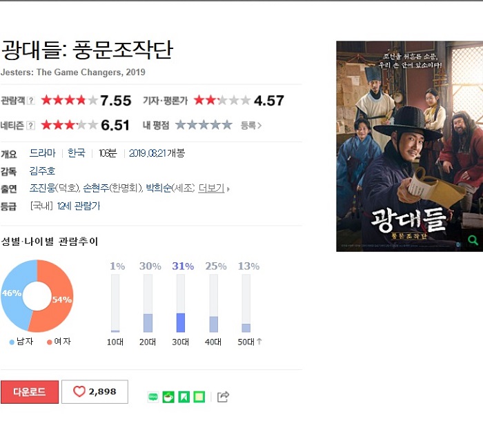
Task: Click question mark beside 네티즌 rating
Action: 31,126
